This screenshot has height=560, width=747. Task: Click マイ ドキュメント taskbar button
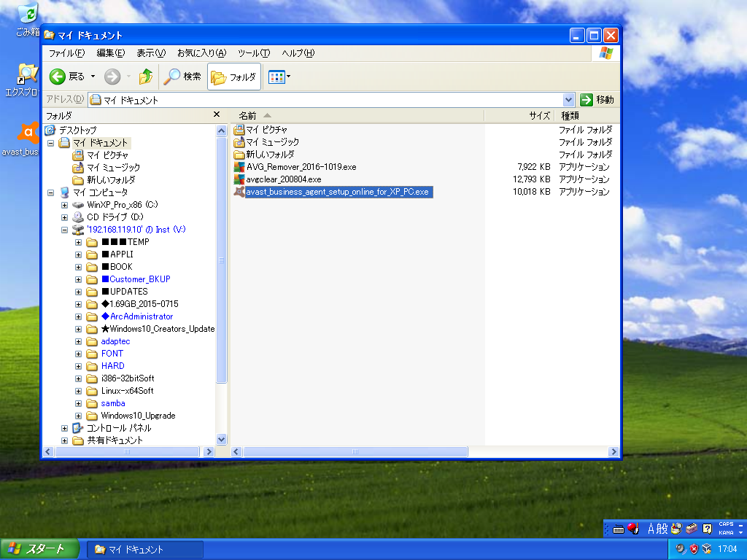[145, 550]
